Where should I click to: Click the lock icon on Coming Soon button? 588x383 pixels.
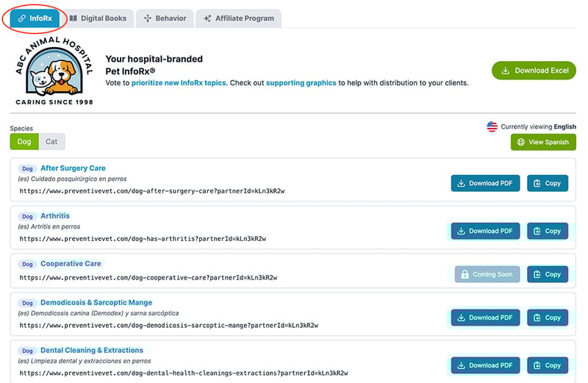[465, 274]
